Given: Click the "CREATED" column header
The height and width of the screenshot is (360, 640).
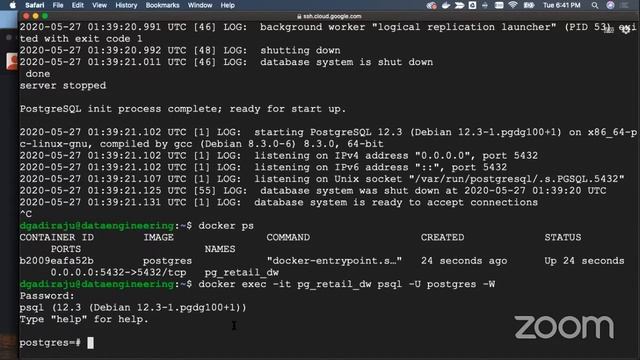Looking at the screenshot, I should pos(442,238).
